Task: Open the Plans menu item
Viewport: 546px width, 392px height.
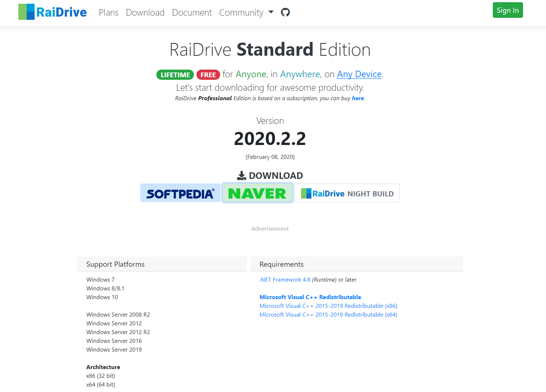Action: [109, 12]
